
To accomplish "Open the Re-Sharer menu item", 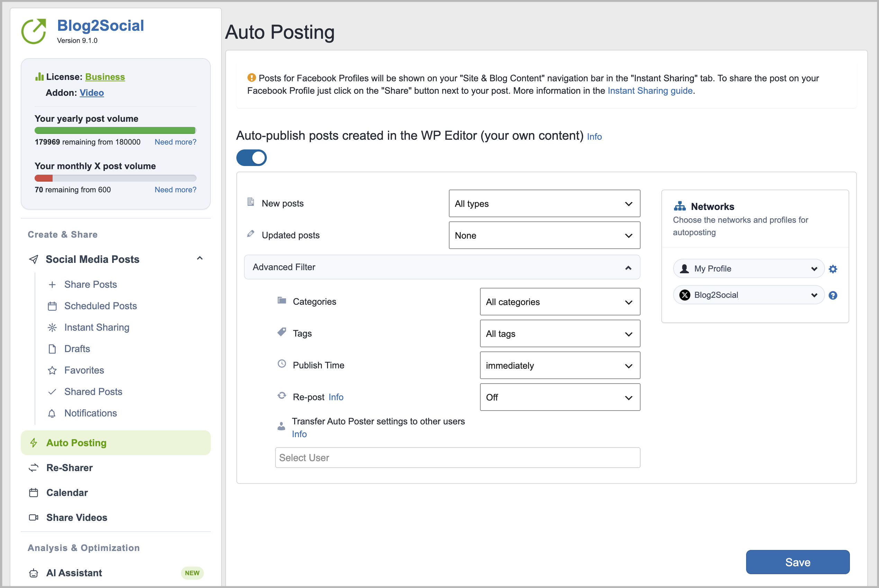I will (x=70, y=468).
